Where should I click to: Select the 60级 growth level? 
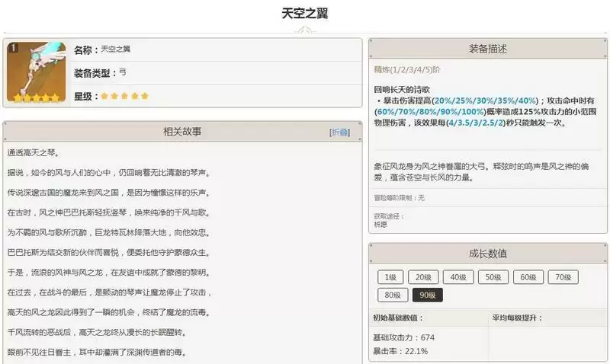(528, 277)
